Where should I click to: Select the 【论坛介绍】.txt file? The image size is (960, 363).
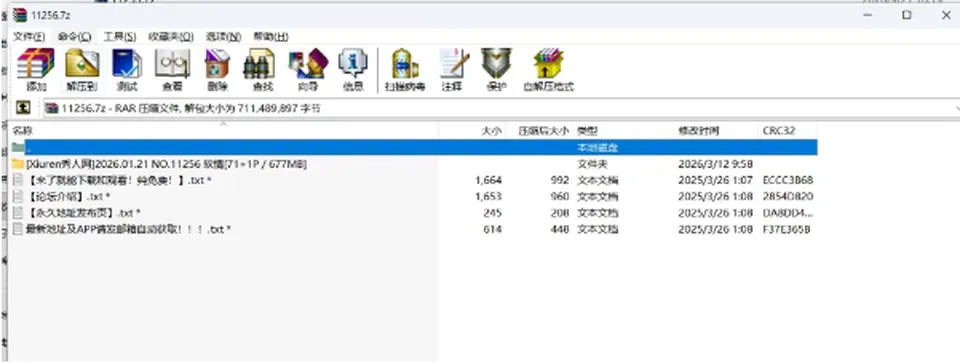point(69,196)
